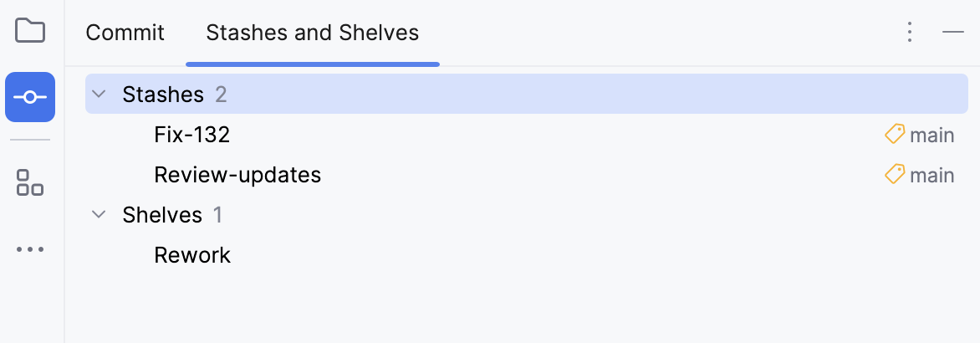980x343 pixels.
Task: Click the Shelves group label
Action: pos(162,215)
